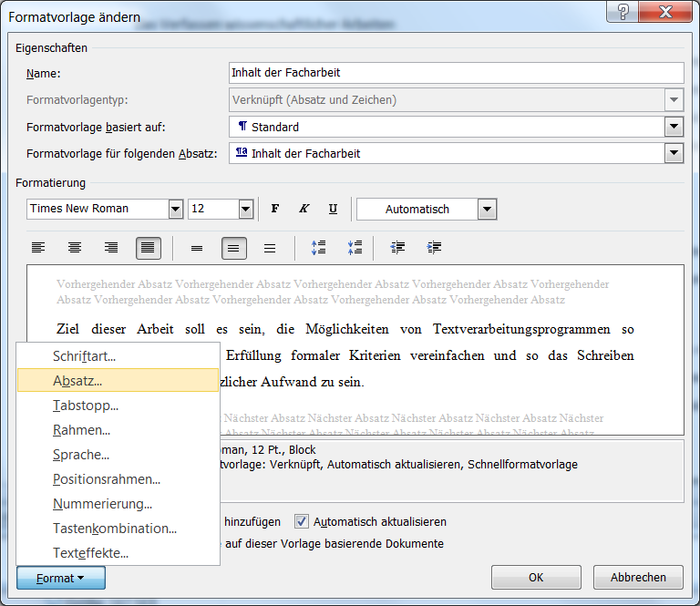
Task: Choose Positionsrahmen... menu entry
Action: click(x=118, y=478)
